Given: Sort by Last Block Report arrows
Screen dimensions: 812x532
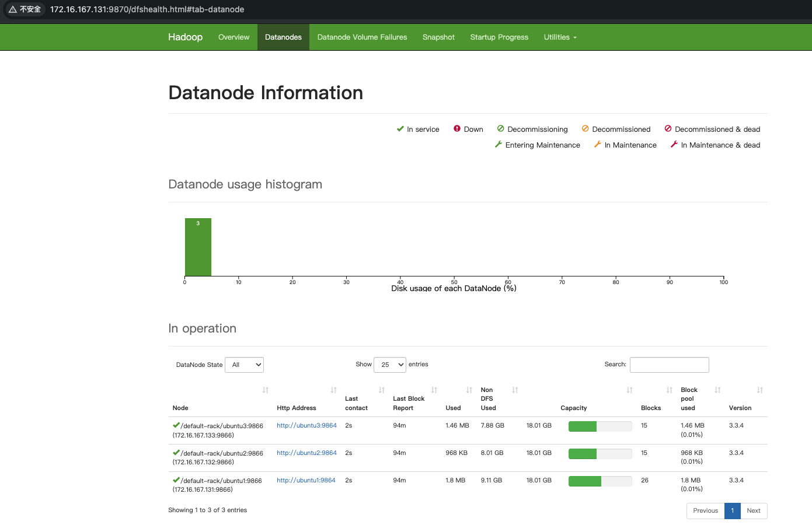Looking at the screenshot, I should tap(434, 390).
